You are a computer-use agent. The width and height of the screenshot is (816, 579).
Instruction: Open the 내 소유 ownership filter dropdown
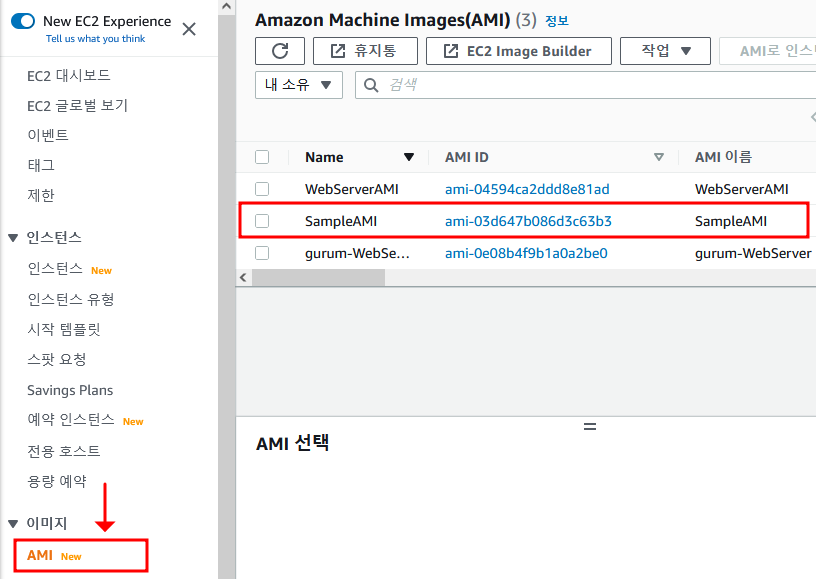coord(299,85)
